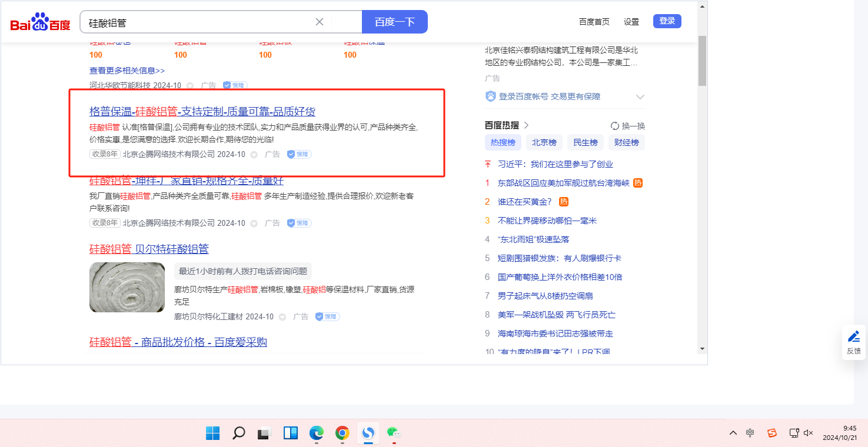The image size is (868, 447).
Task: Clear the search box with the X icon
Action: point(320,22)
